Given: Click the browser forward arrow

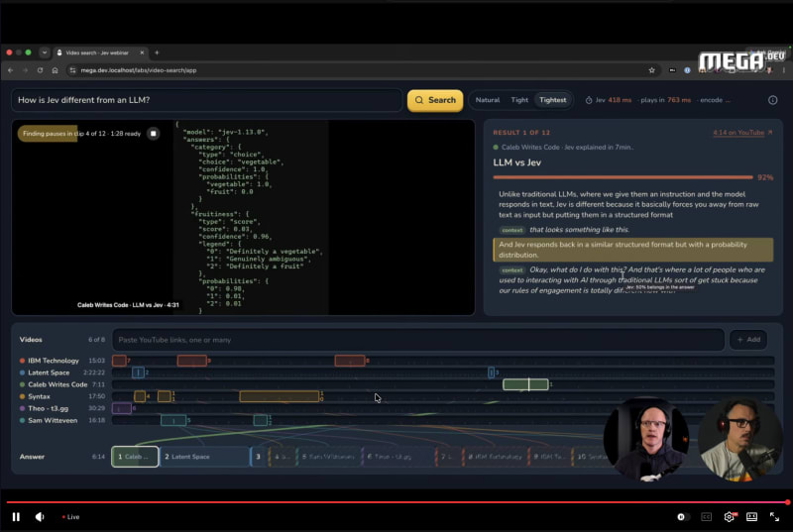Looking at the screenshot, I should point(26,70).
